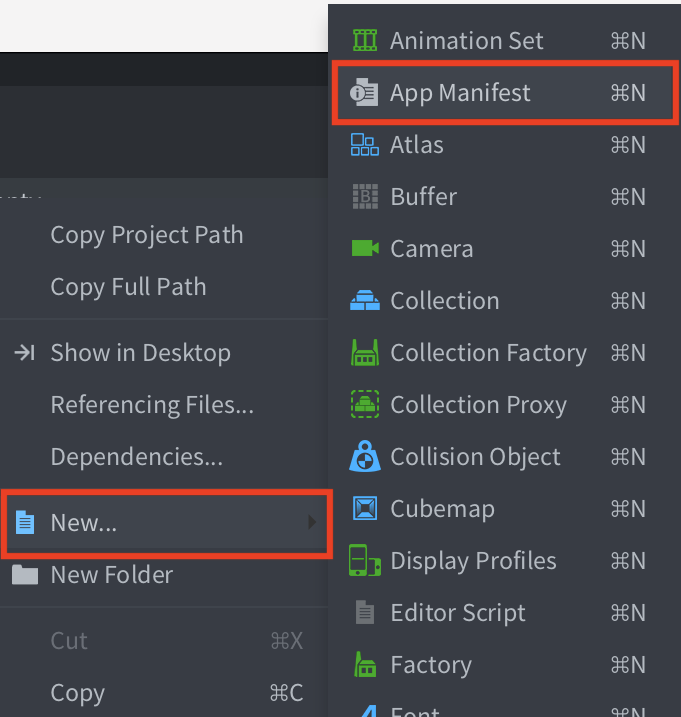Create a New Folder

point(111,575)
